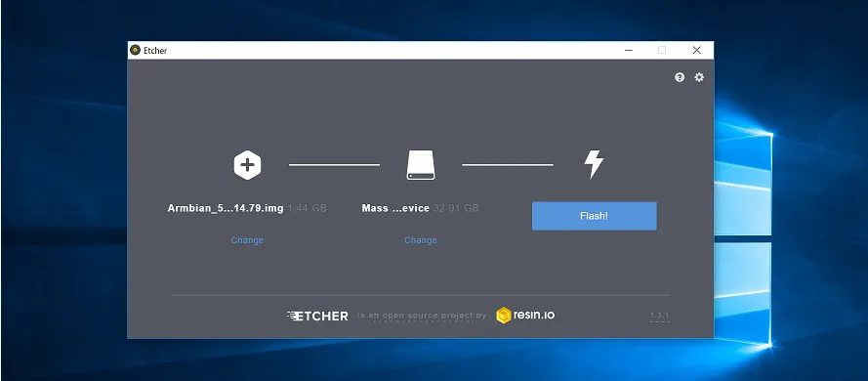
Task: Click version number 1.3.1
Action: 659,316
